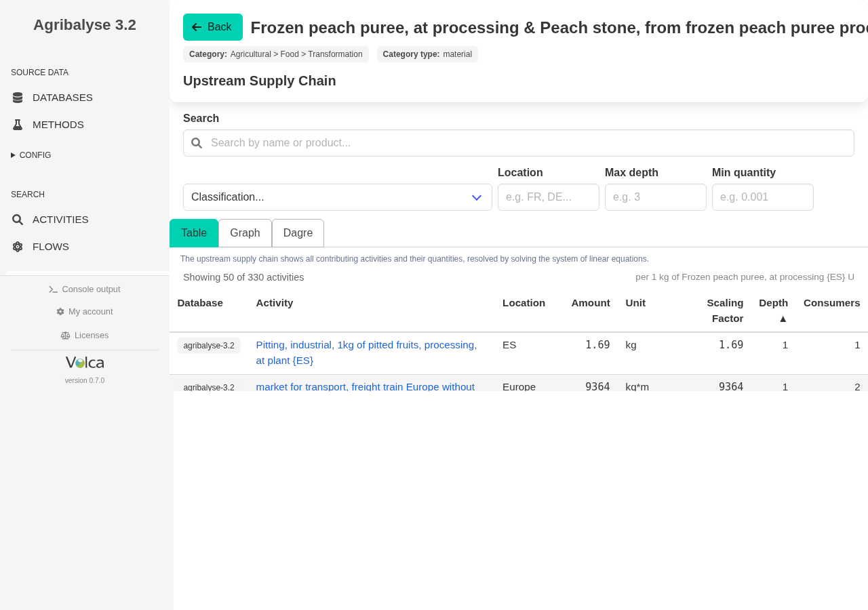Screen dimensions: 868x610
Task: Click the Category type material tag
Action: coord(427,54)
